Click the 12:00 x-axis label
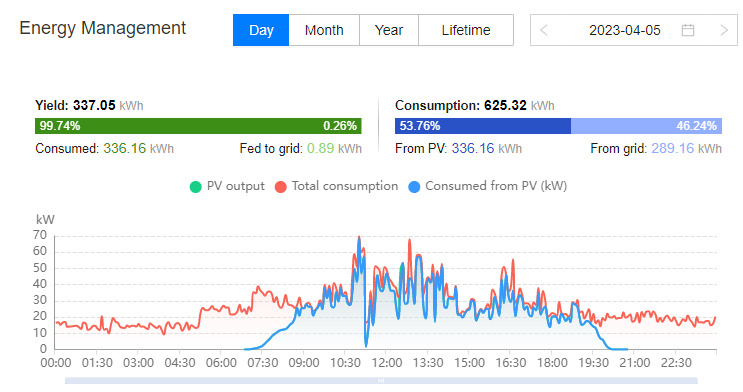The height and width of the screenshot is (392, 743). click(387, 363)
